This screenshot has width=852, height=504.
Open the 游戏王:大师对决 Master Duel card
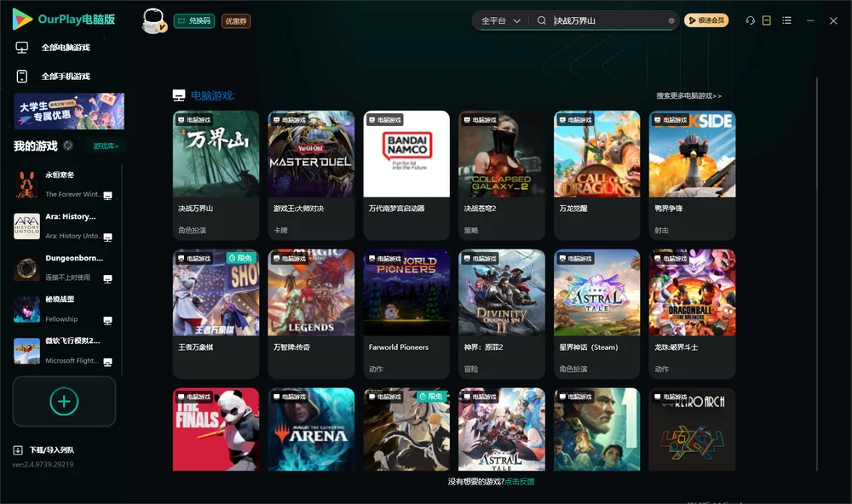pos(311,175)
